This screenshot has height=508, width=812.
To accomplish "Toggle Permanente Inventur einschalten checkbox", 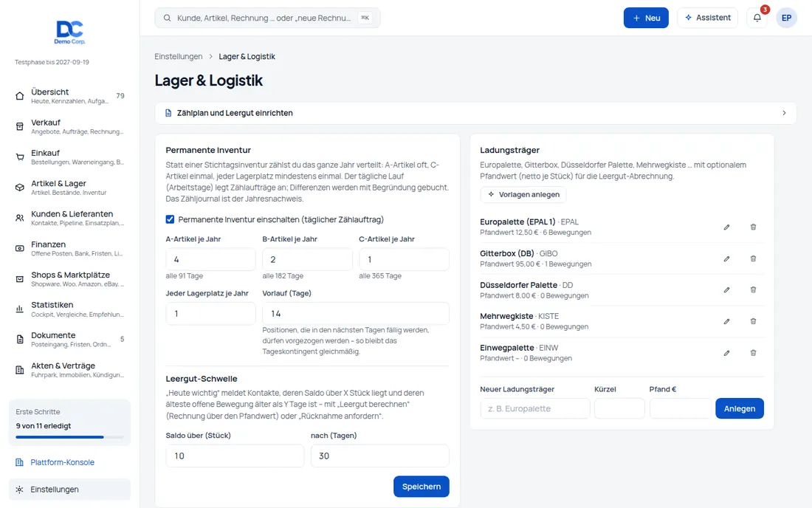I will (x=170, y=219).
